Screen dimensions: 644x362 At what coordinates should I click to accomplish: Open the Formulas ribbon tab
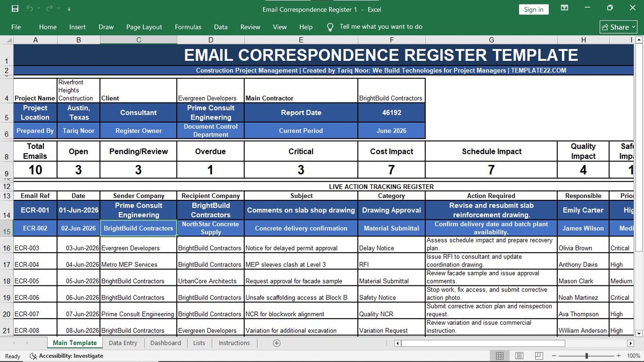pyautogui.click(x=188, y=27)
